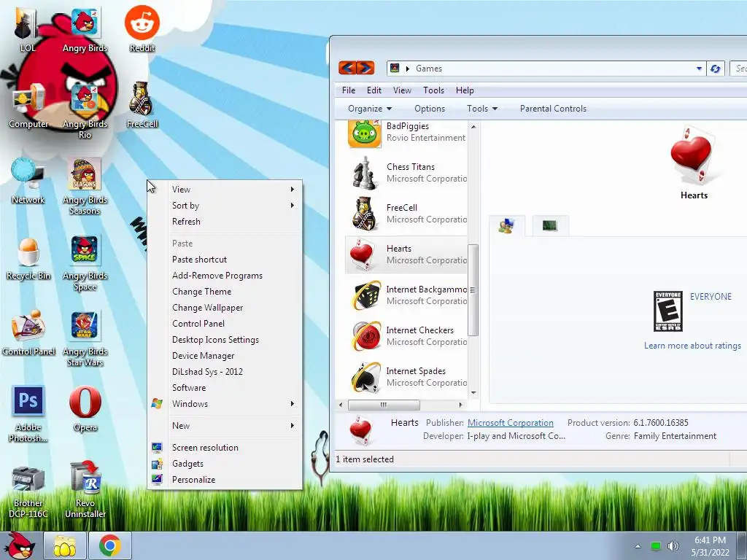Click the back arrow in Games window
Screen dimensions: 747x560
point(347,68)
